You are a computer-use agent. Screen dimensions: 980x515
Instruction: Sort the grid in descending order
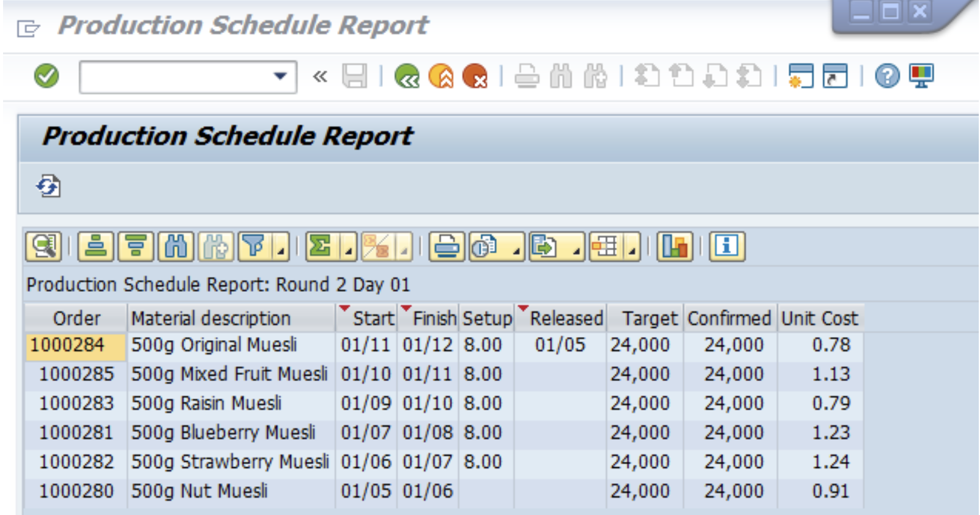136,246
